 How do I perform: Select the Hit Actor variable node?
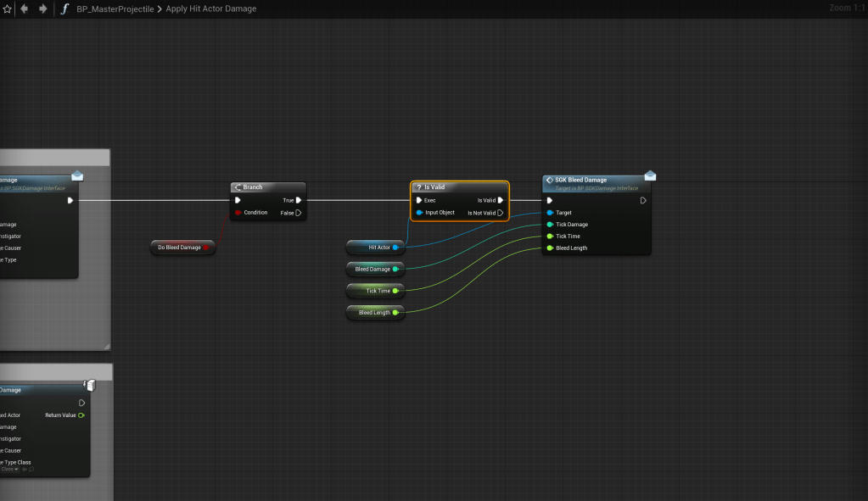pos(374,248)
